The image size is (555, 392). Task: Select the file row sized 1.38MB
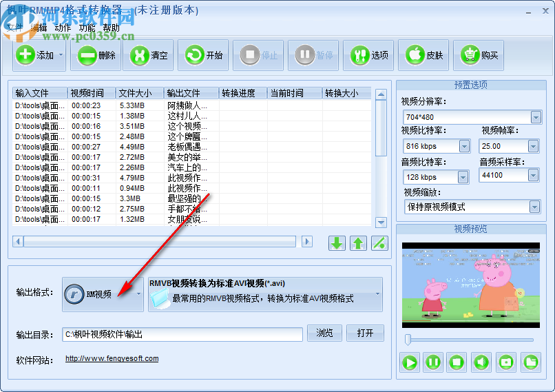[x=192, y=116]
